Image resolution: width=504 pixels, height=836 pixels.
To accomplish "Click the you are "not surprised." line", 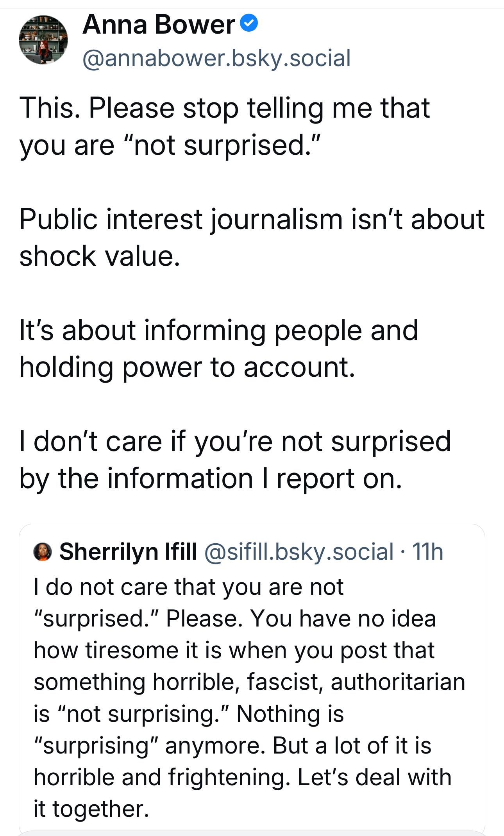I will (170, 145).
